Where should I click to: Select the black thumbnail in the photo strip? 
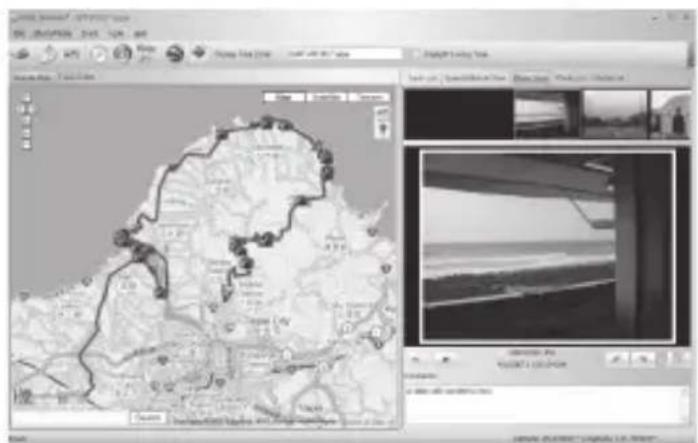(x=459, y=114)
